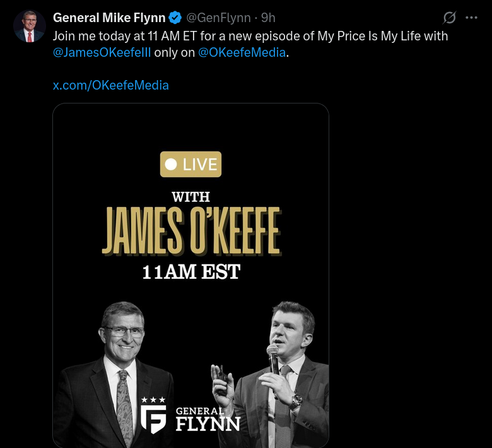The height and width of the screenshot is (448, 492).
Task: Click the @GenFlynn handle
Action: point(218,18)
